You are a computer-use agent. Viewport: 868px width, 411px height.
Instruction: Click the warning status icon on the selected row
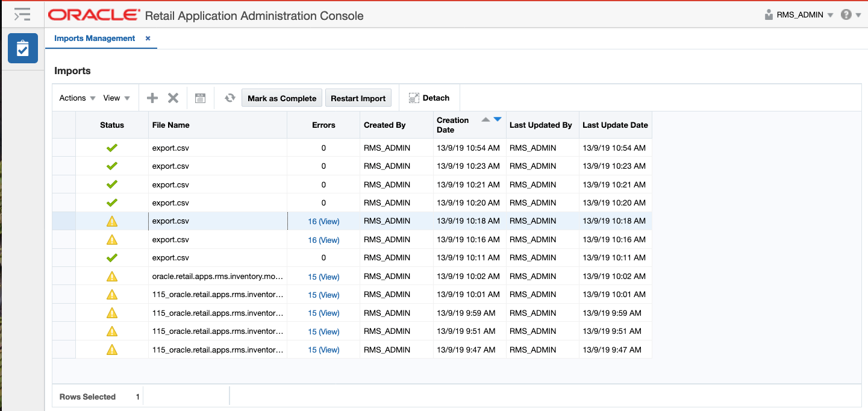(112, 221)
